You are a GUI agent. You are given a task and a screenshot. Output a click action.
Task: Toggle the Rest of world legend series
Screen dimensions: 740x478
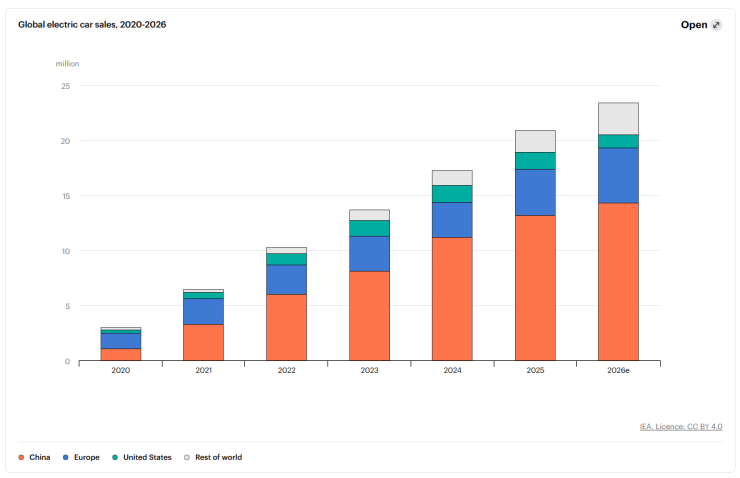pos(213,457)
